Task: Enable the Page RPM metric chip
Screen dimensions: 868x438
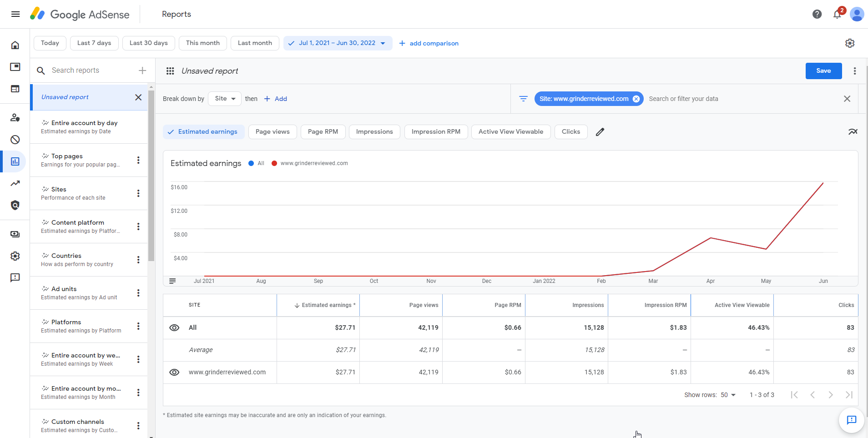Action: pos(323,132)
